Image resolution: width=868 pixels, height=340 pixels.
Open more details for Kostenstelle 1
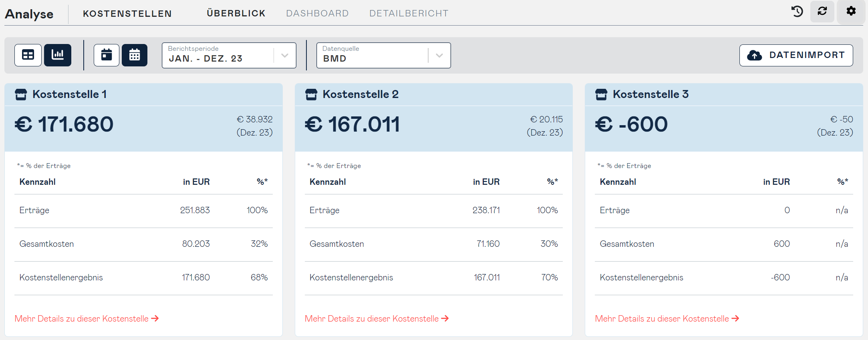[87, 318]
